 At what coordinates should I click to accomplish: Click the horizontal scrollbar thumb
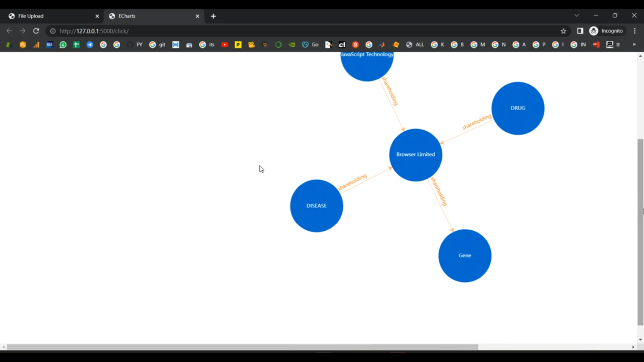(243, 347)
